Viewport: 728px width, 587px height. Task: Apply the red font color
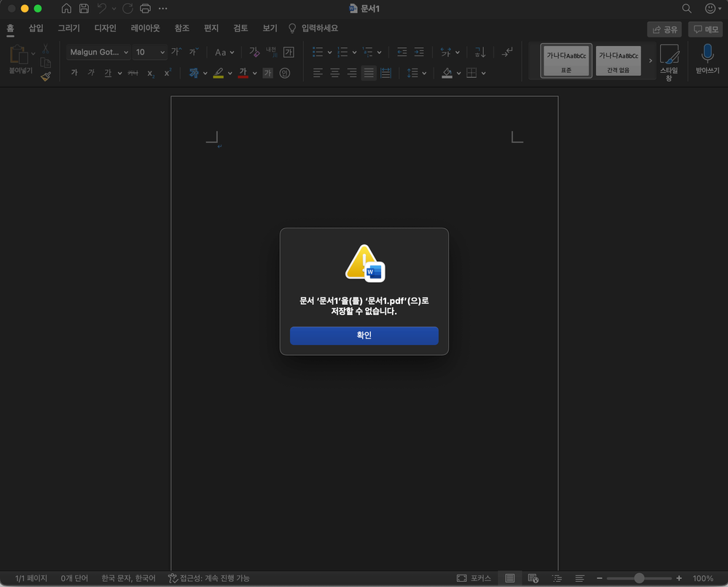click(243, 73)
